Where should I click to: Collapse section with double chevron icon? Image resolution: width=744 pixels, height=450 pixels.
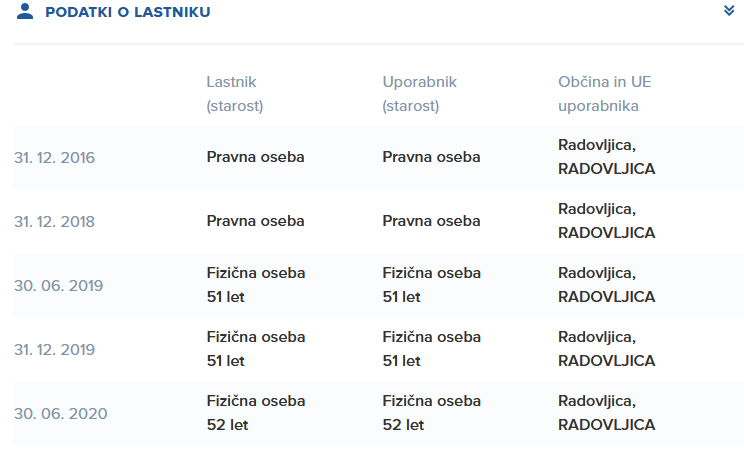pyautogui.click(x=729, y=10)
